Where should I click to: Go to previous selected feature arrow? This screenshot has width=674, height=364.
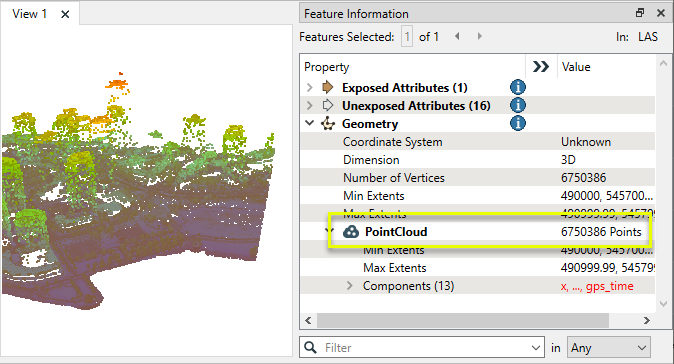point(457,37)
